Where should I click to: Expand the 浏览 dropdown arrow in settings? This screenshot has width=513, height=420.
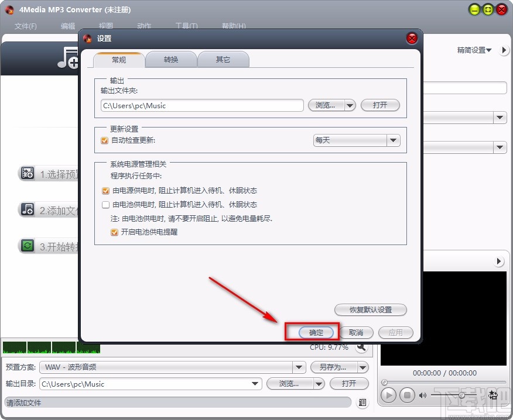click(x=350, y=105)
